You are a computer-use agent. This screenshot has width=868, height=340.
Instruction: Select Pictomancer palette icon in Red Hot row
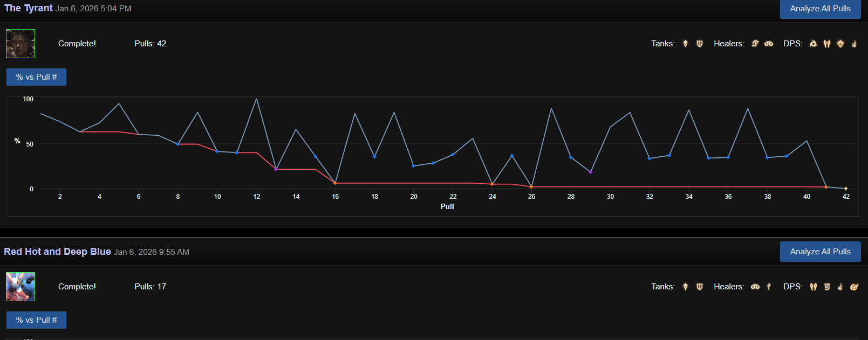(x=854, y=287)
